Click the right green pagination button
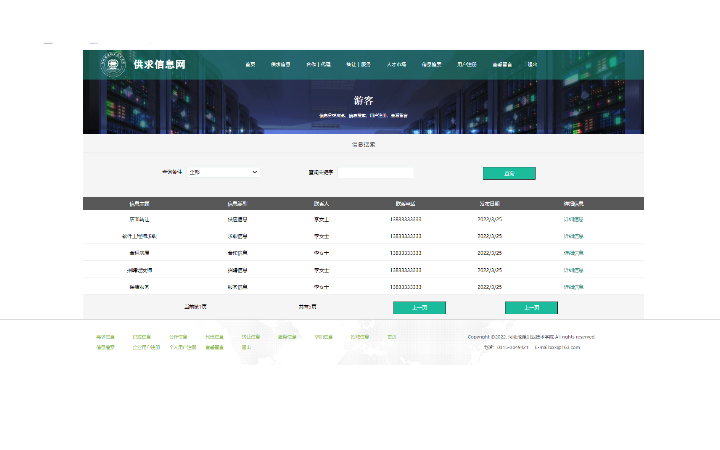 click(x=531, y=307)
